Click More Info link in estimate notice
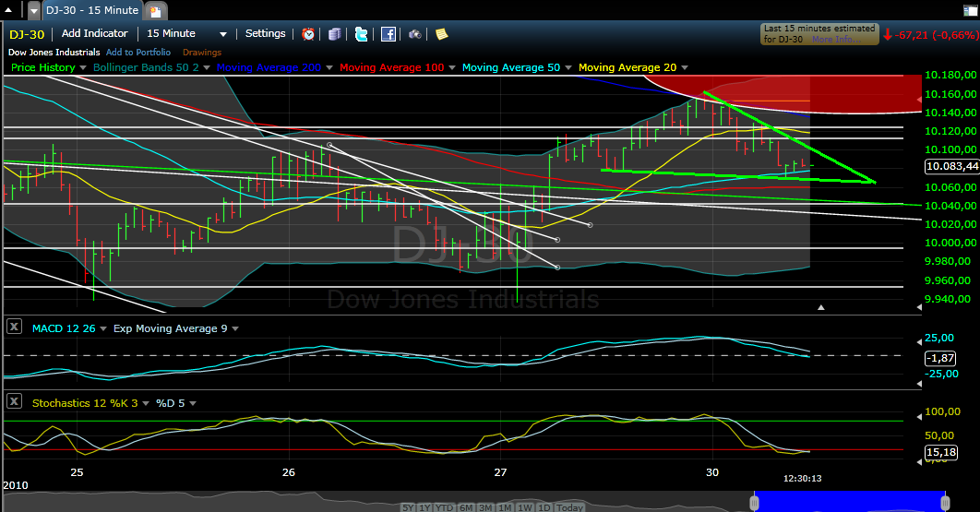Image resolution: width=980 pixels, height=512 pixels. pos(836,40)
